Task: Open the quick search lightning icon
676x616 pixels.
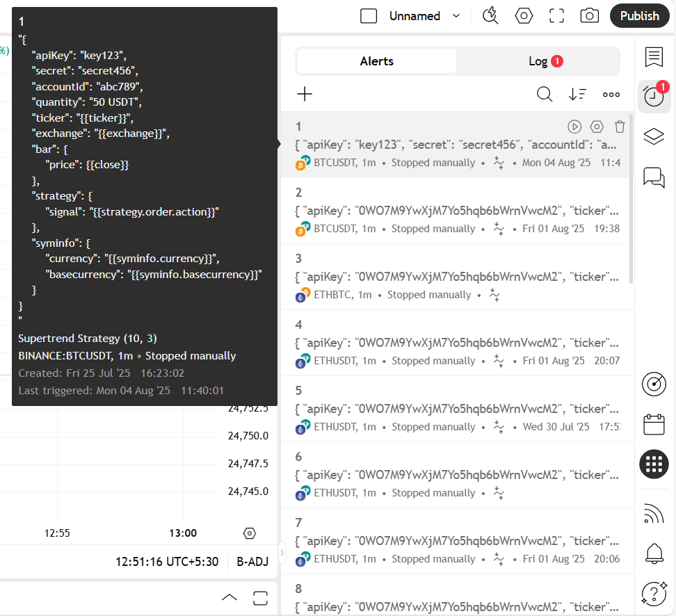Action: [x=490, y=16]
